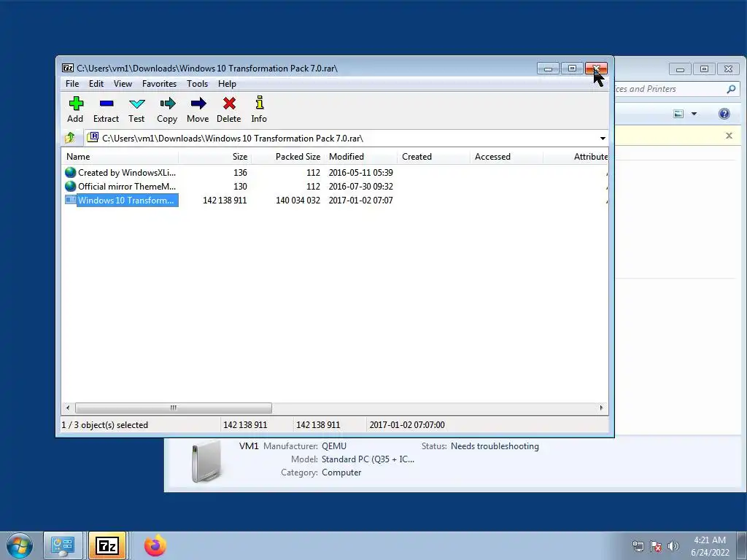Switch to Control Panel taskbar button
Screen dimensions: 747x560
(x=63, y=545)
